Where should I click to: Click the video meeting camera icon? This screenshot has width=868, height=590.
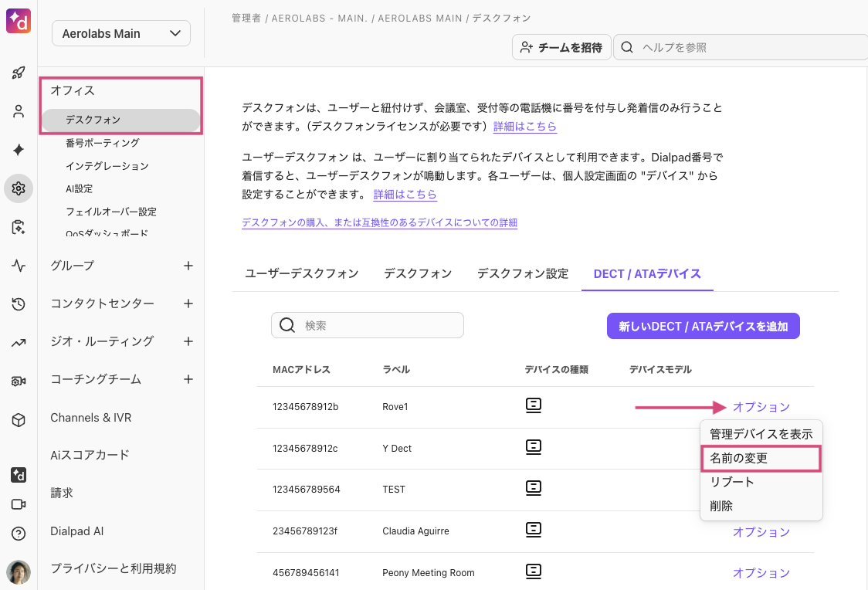19,504
